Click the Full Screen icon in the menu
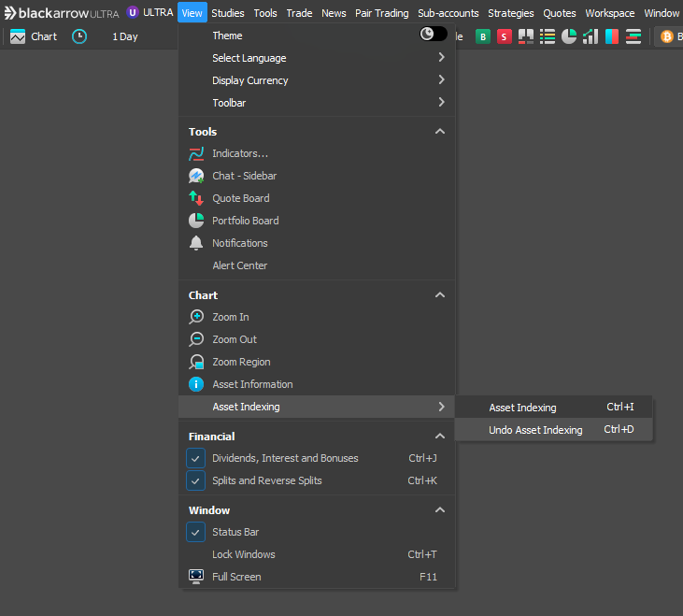This screenshot has width=683, height=616. (196, 577)
